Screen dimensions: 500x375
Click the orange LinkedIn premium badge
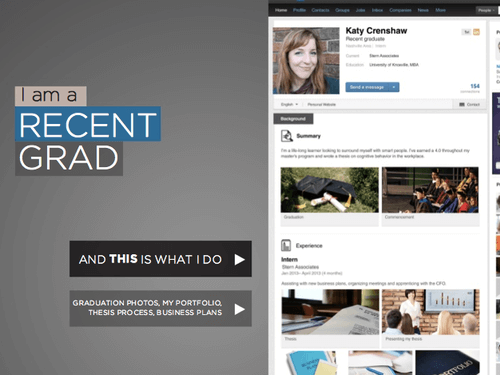click(476, 32)
